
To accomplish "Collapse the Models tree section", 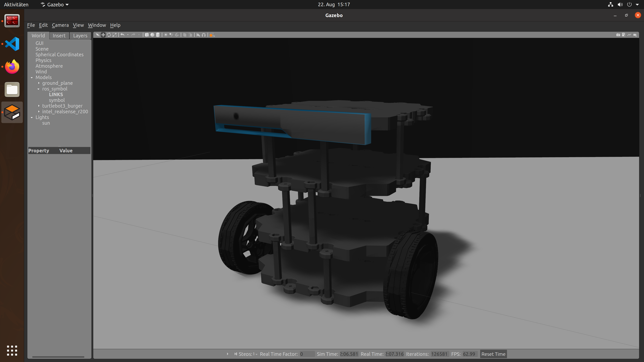I will [32, 77].
